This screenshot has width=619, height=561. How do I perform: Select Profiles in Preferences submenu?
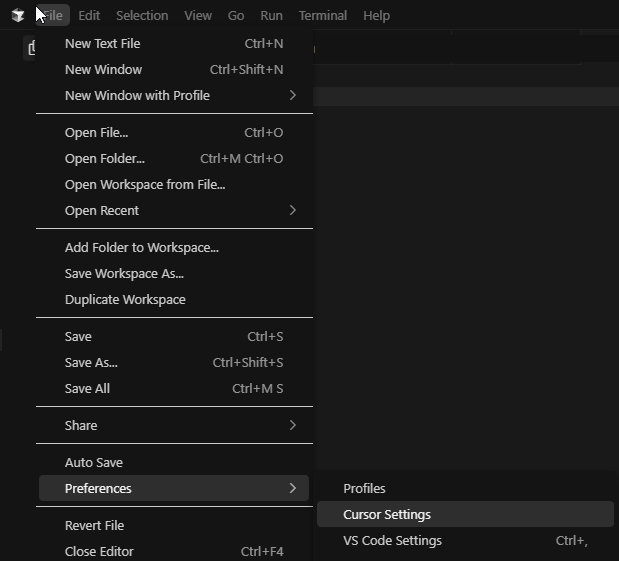coord(364,489)
